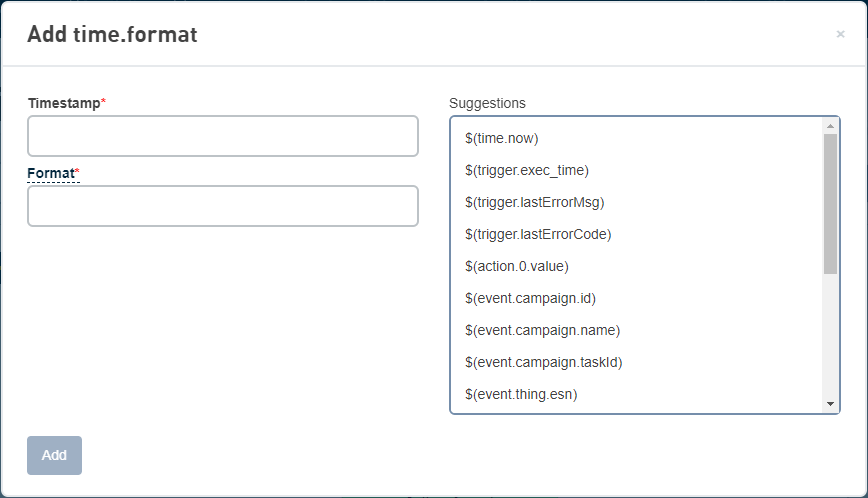The width and height of the screenshot is (868, 498).
Task: Select the $(event.campaign.id) suggestion
Action: (530, 298)
